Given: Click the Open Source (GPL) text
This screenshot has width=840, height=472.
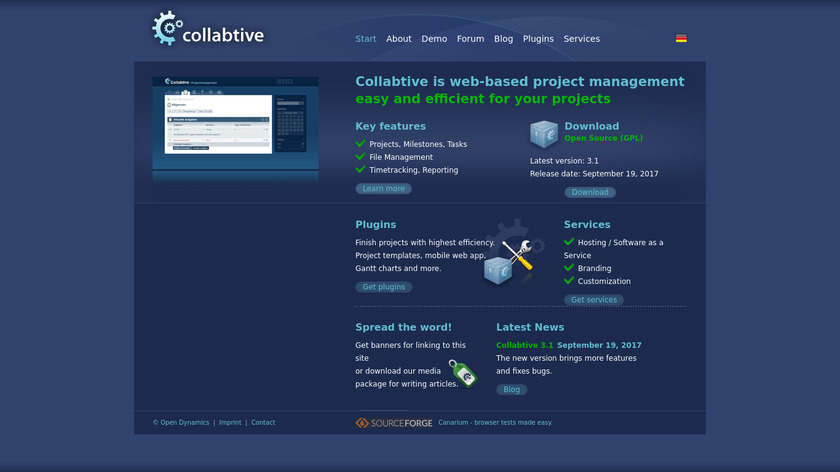Looking at the screenshot, I should coord(603,138).
